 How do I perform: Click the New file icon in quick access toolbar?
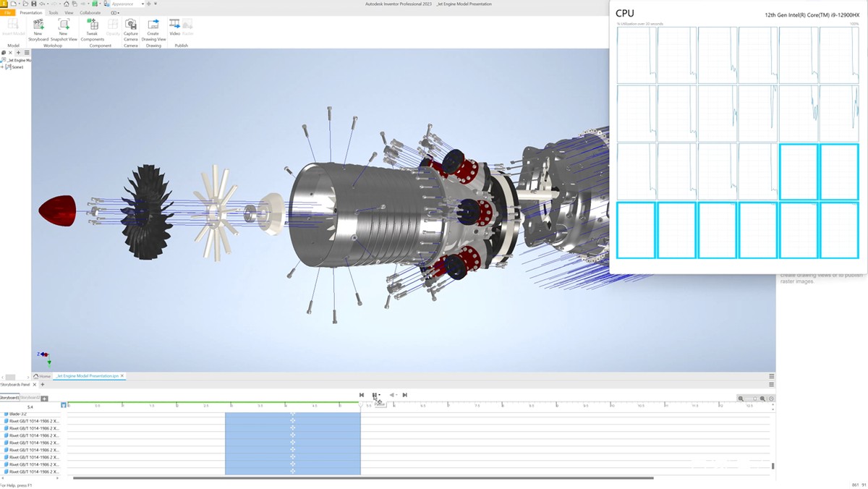click(x=13, y=4)
